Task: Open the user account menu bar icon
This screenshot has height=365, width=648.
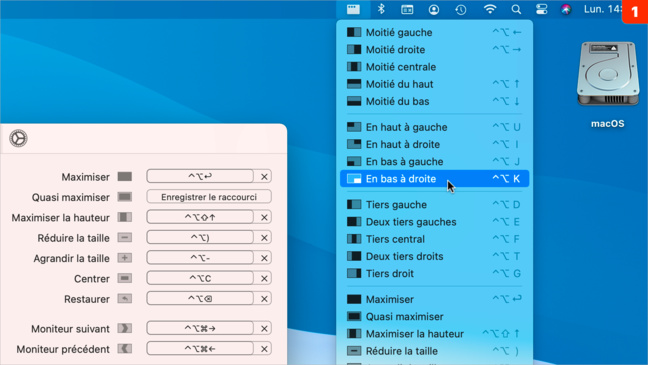Action: pyautogui.click(x=434, y=10)
